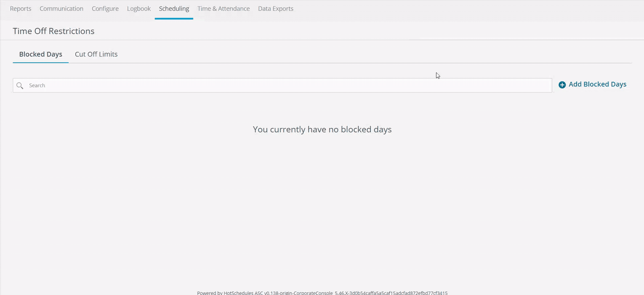Click the magnifying glass search icon

[20, 86]
